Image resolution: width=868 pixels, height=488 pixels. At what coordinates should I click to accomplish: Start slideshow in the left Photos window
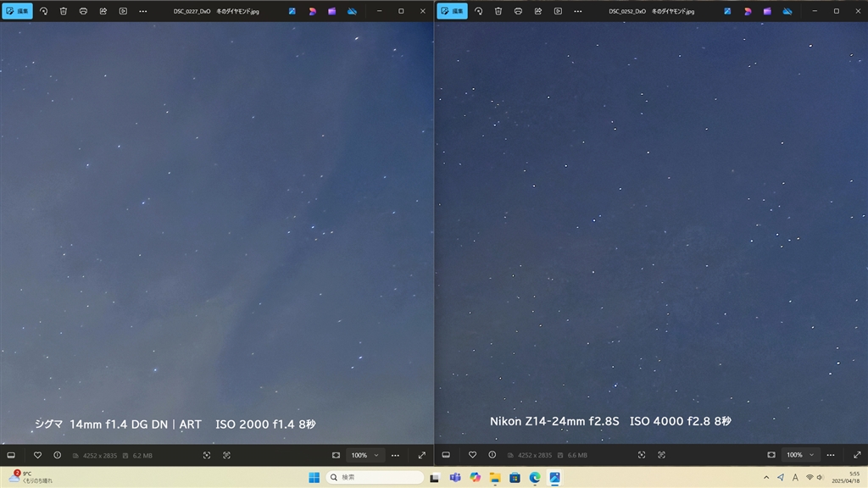pos(123,11)
